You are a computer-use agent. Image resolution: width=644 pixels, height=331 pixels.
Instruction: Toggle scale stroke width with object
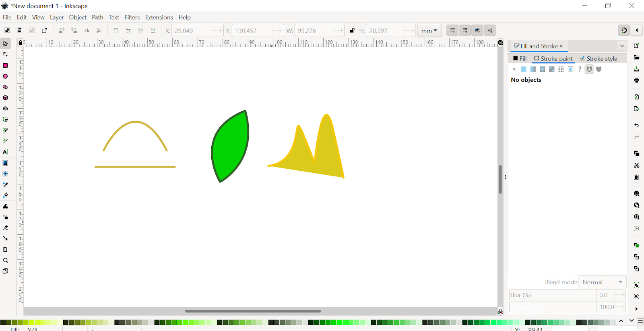tap(452, 31)
